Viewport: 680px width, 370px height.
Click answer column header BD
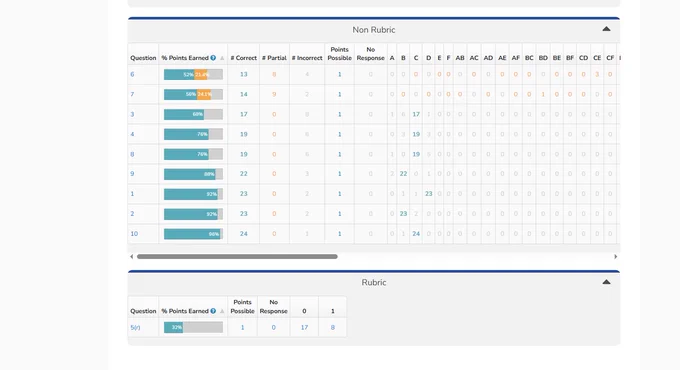(543, 58)
